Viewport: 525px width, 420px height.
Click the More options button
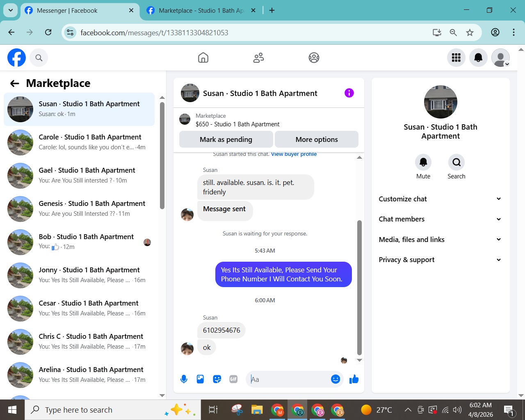click(x=317, y=139)
